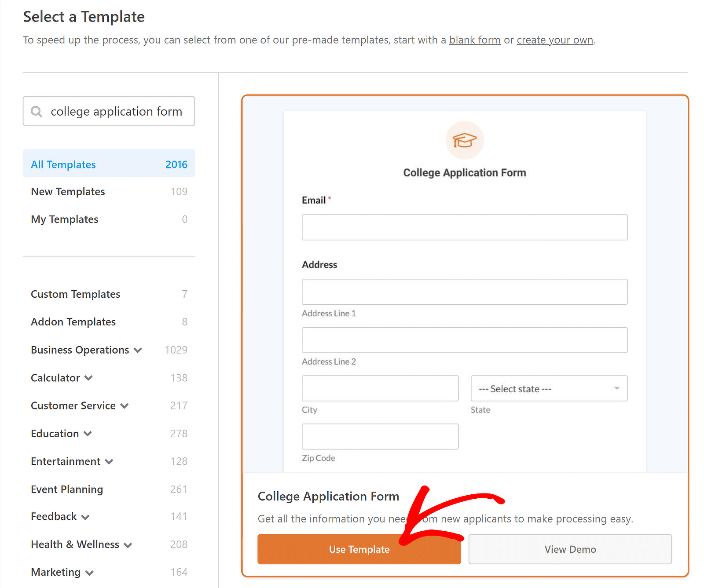This screenshot has height=588, width=704.
Task: Expand the Entertainment category
Action: point(109,461)
